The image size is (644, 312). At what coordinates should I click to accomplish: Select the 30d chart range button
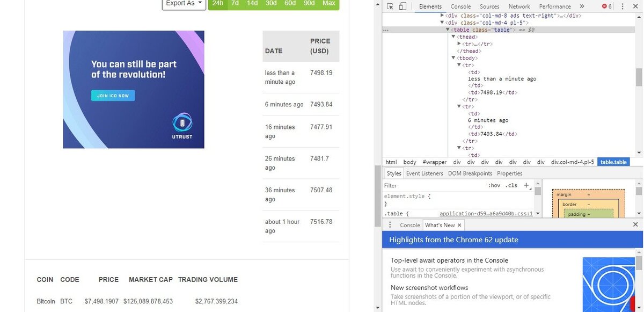(271, 3)
